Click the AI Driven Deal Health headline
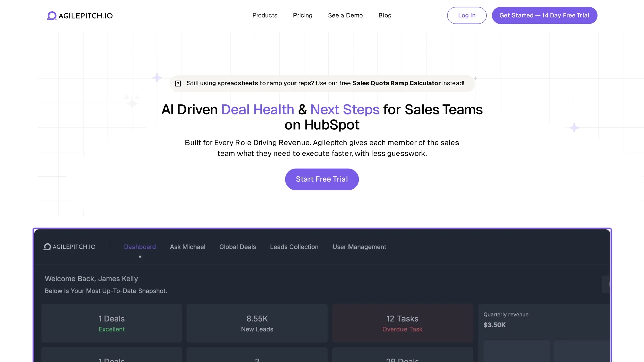This screenshot has width=644, height=362. [x=322, y=117]
